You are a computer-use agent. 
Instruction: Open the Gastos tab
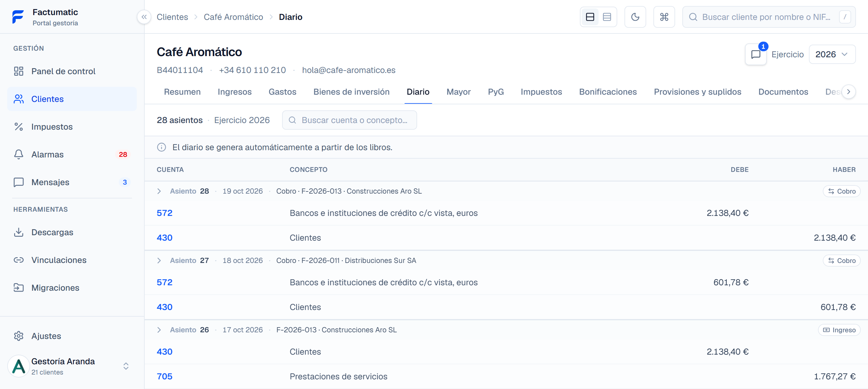coord(282,92)
